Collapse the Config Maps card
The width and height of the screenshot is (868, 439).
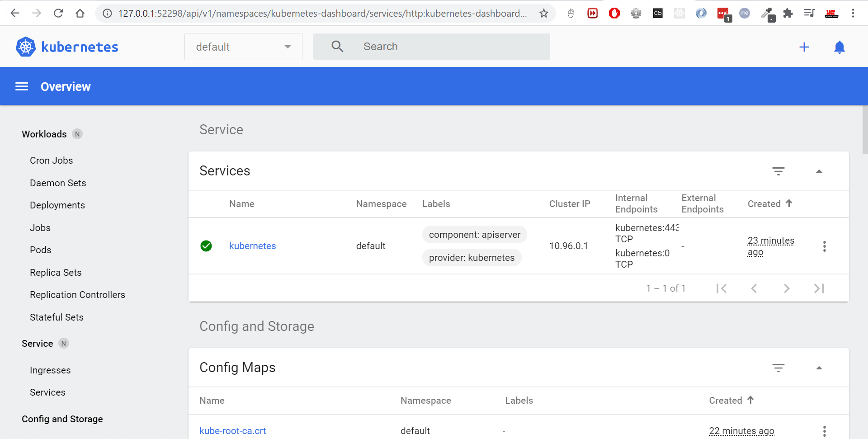[819, 368]
